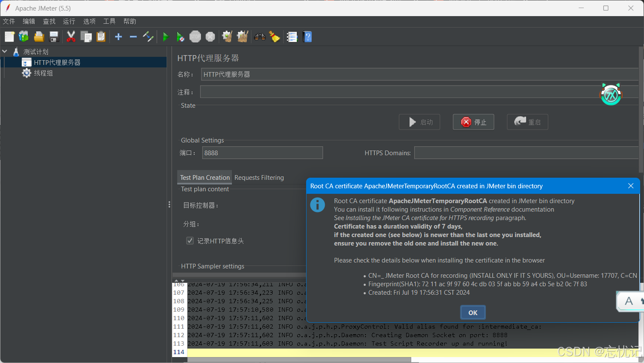
Task: Click the 启动 button
Action: (x=419, y=122)
